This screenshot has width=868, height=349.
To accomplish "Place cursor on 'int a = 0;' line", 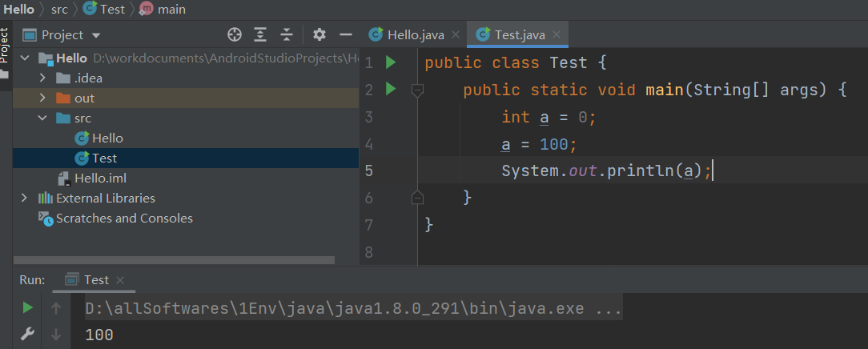I will [549, 117].
